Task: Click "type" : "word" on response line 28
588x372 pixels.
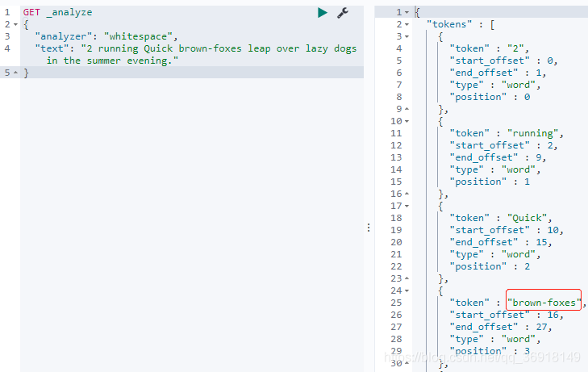Action: click(492, 339)
